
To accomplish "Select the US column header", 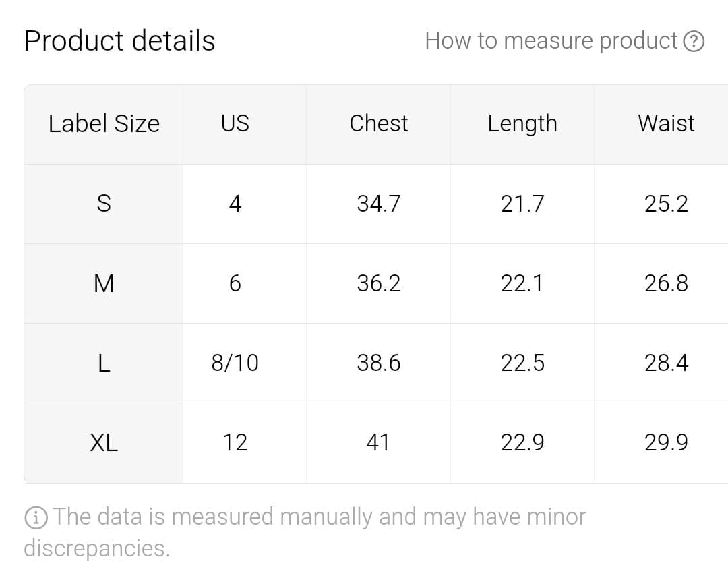I will 235,123.
